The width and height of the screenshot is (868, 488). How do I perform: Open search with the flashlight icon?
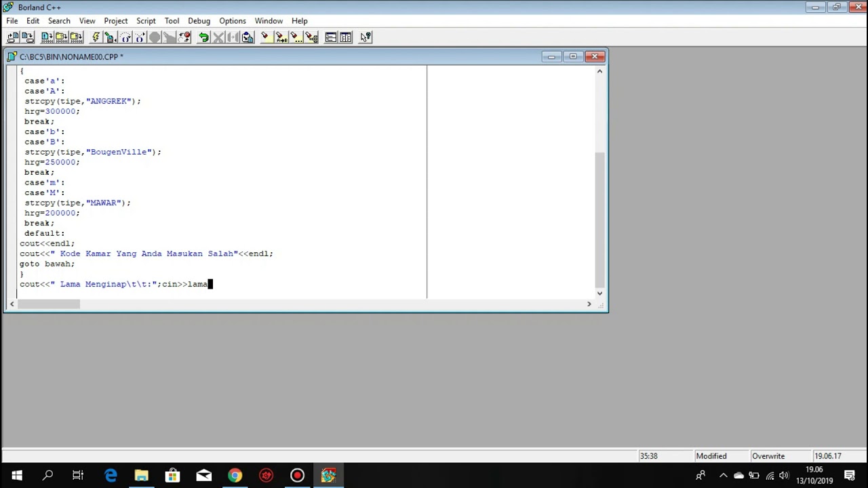click(x=267, y=37)
